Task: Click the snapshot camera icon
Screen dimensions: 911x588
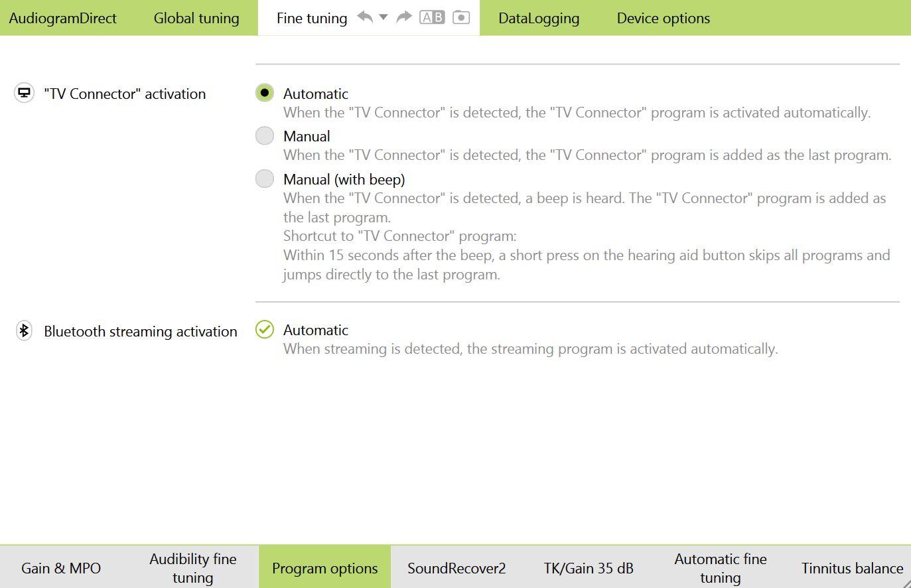Action: (461, 17)
